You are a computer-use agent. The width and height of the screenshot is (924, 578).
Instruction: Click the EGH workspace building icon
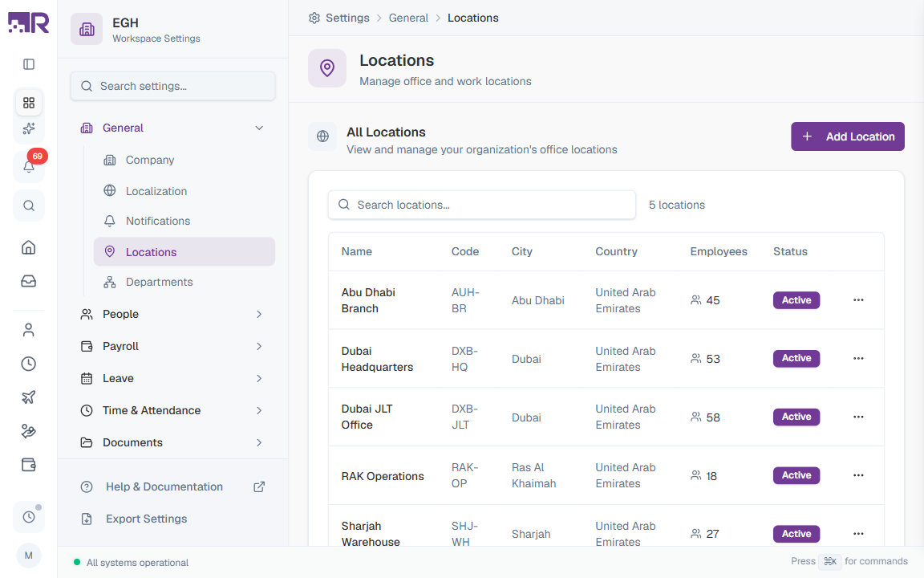[x=87, y=29]
